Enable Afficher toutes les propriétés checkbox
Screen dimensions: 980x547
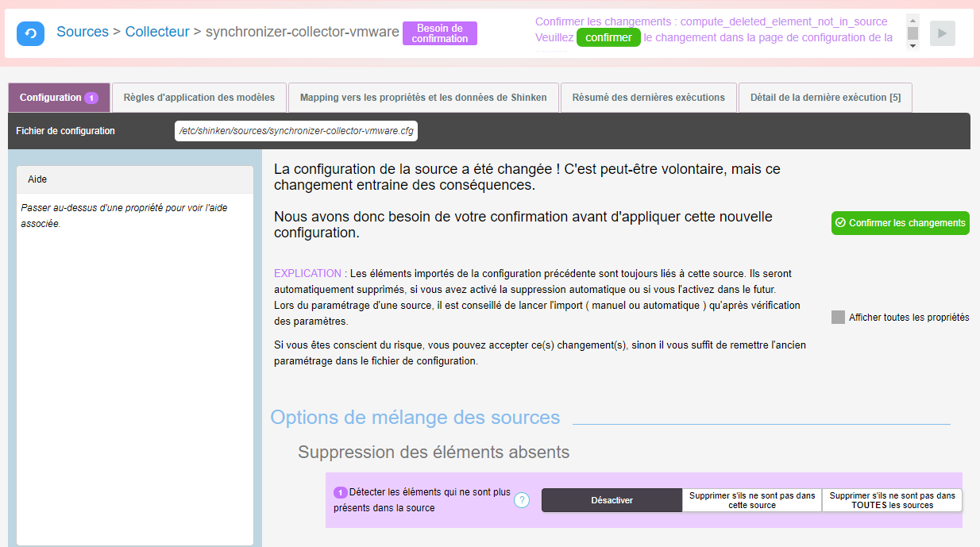coord(838,318)
